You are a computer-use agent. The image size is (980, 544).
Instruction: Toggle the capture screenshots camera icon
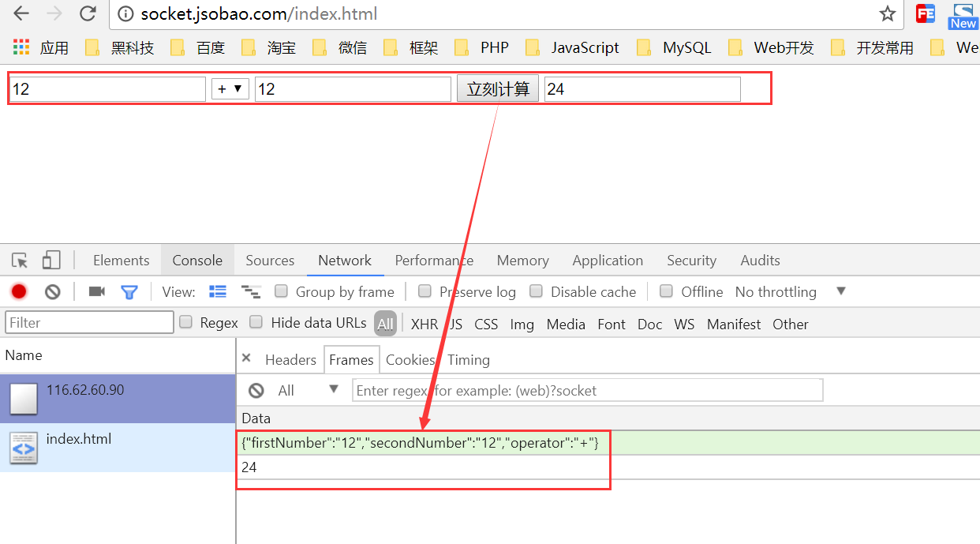pyautogui.click(x=96, y=292)
